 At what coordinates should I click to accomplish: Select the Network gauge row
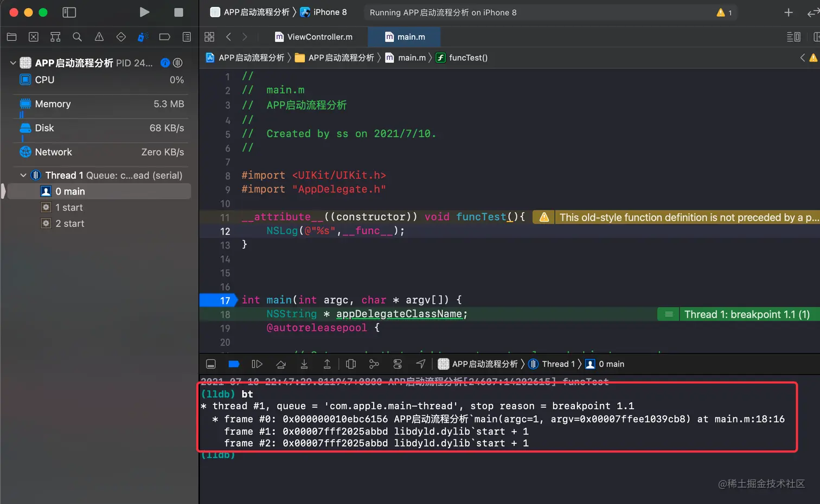pos(101,152)
